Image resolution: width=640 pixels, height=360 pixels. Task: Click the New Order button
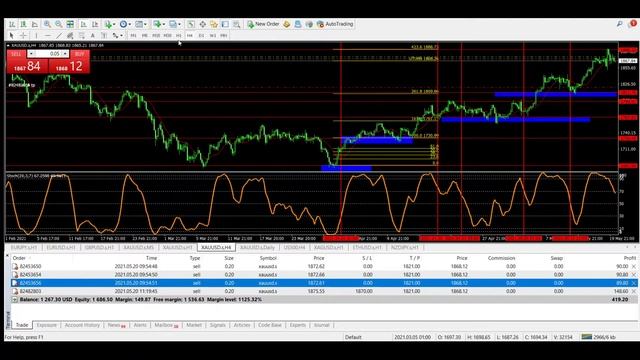coord(263,24)
